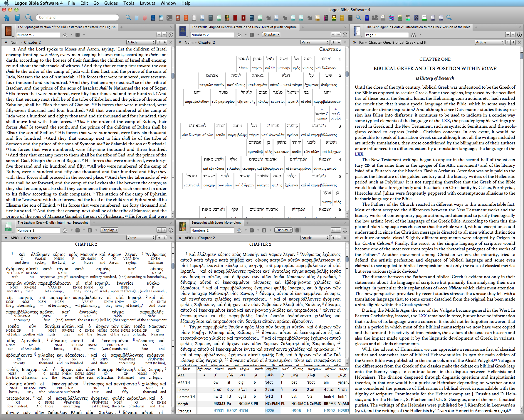Screen dimensions: 524x420
Task: Select the Septuagint with Logos Morphology tab
Action: tap(216, 222)
